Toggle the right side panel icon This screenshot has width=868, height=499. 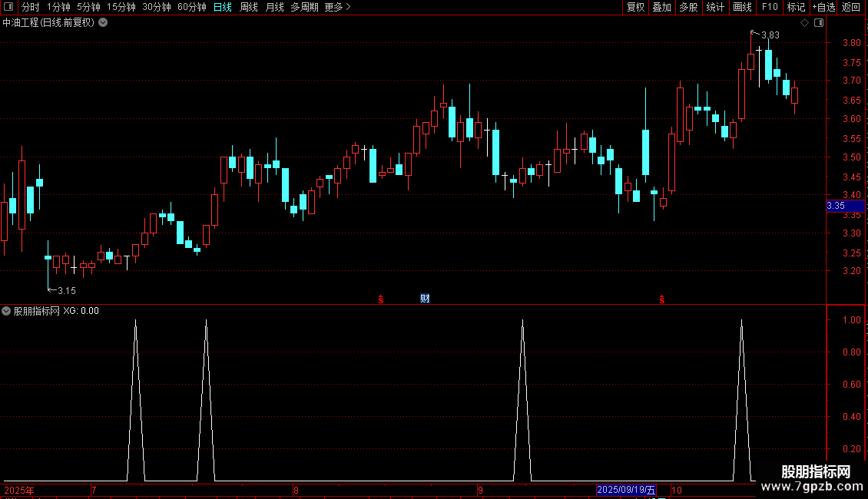819,23
